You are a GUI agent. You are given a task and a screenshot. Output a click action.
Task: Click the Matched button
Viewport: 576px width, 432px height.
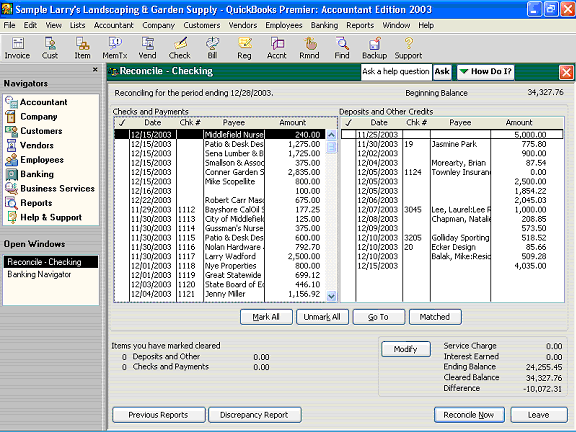click(435, 317)
